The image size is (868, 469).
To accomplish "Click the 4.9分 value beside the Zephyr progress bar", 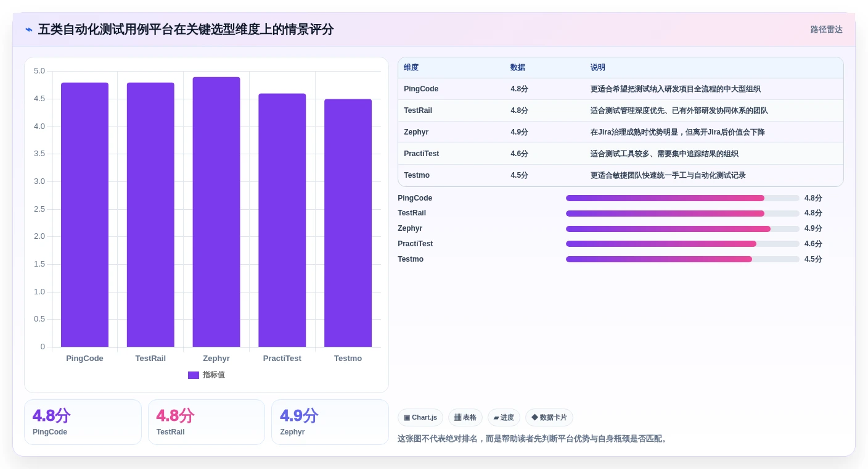I will point(813,228).
